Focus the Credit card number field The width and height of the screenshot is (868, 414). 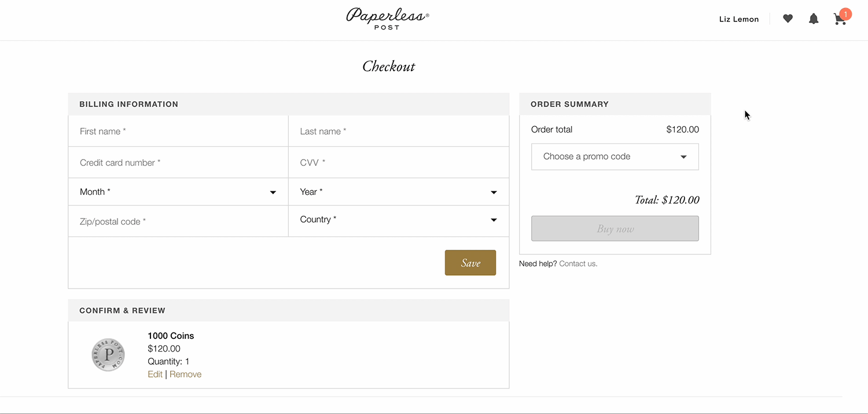pos(178,162)
